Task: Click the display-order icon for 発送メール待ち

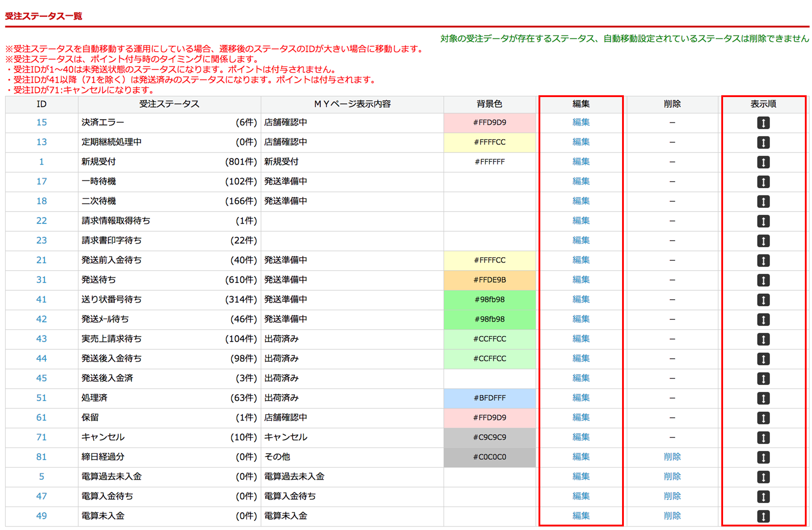Action: coord(763,320)
